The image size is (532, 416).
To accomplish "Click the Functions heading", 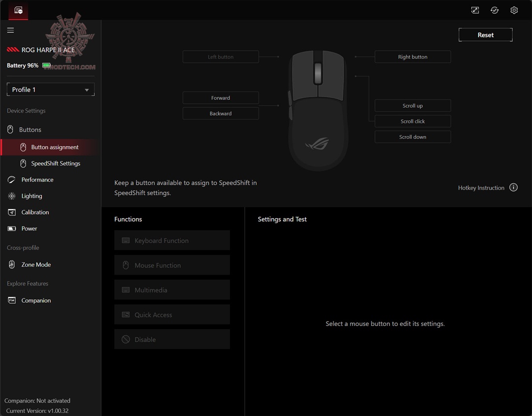I will (128, 220).
